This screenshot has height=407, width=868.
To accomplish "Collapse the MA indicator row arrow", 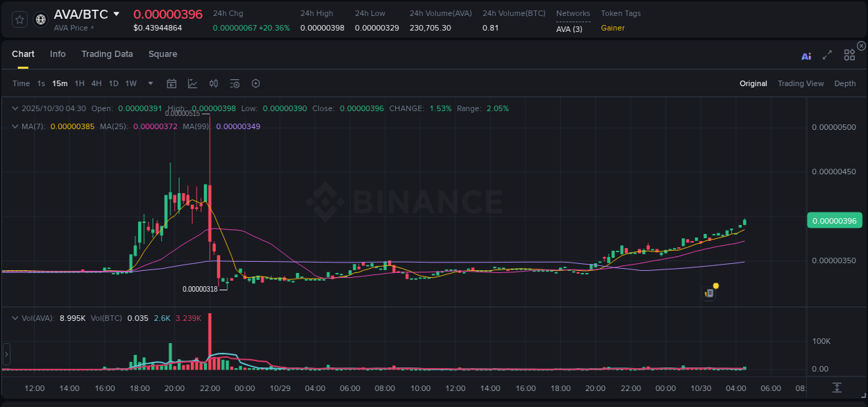I will click(15, 126).
